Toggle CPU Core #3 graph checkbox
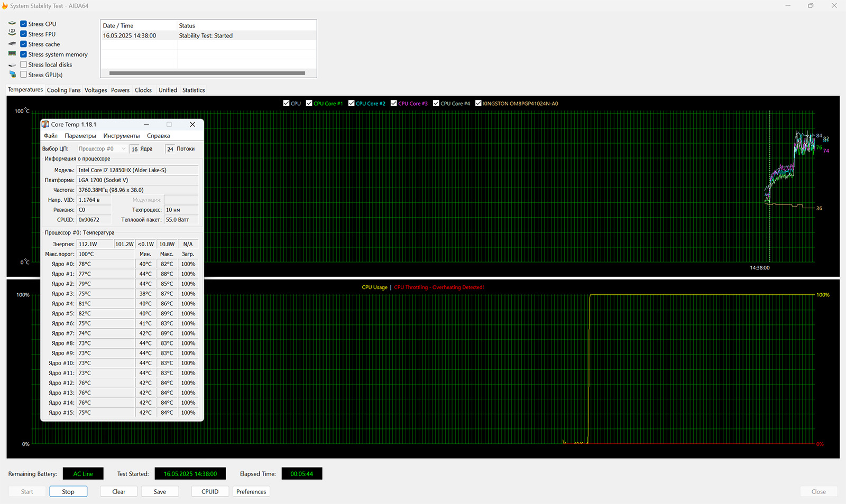This screenshot has height=504, width=846. tap(393, 103)
